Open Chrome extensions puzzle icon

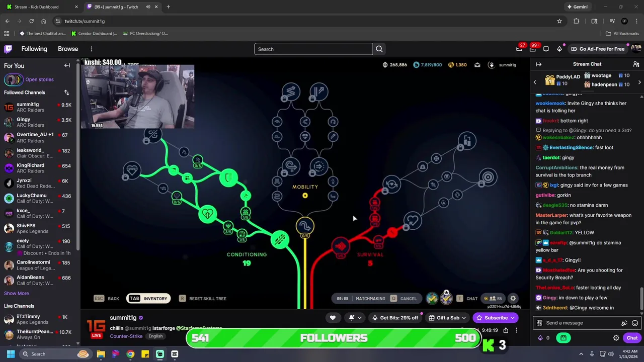tap(577, 21)
